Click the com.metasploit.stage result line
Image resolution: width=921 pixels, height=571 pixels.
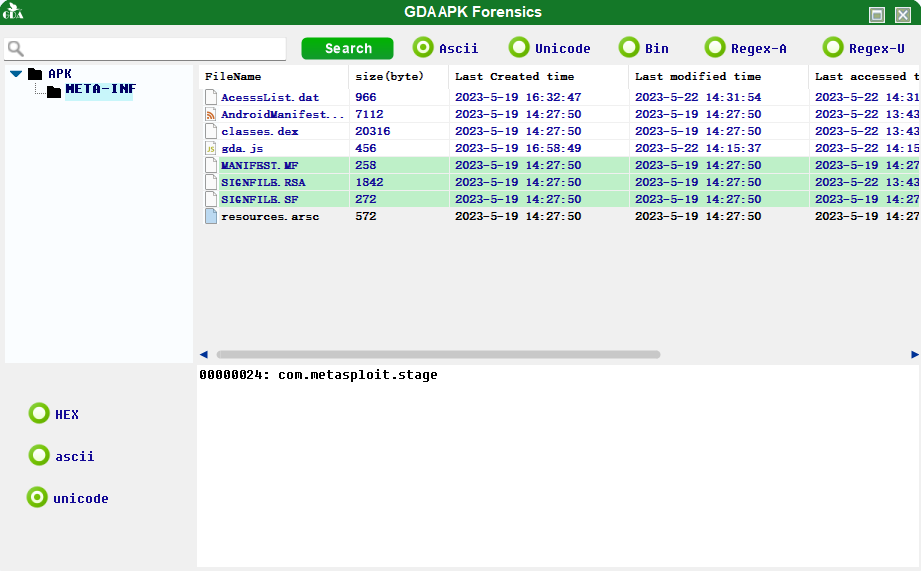pos(318,375)
